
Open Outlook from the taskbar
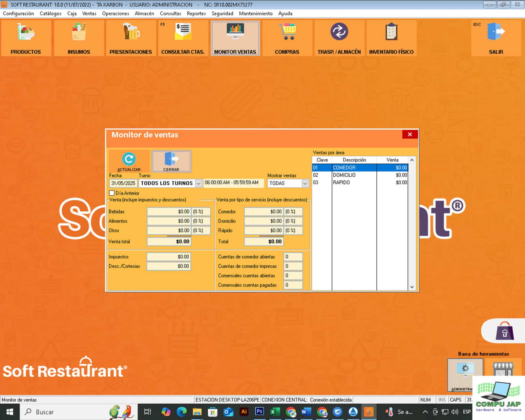(x=228, y=412)
